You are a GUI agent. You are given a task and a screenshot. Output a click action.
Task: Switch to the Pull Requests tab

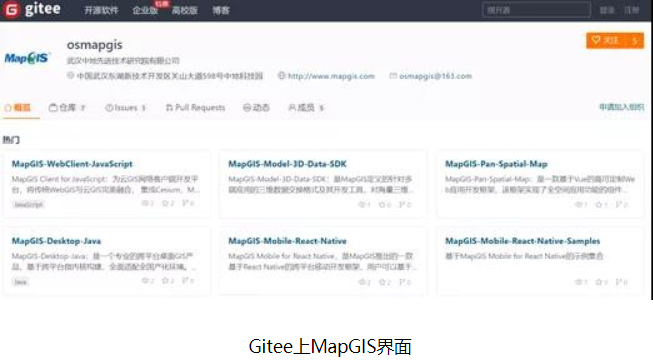click(x=195, y=108)
